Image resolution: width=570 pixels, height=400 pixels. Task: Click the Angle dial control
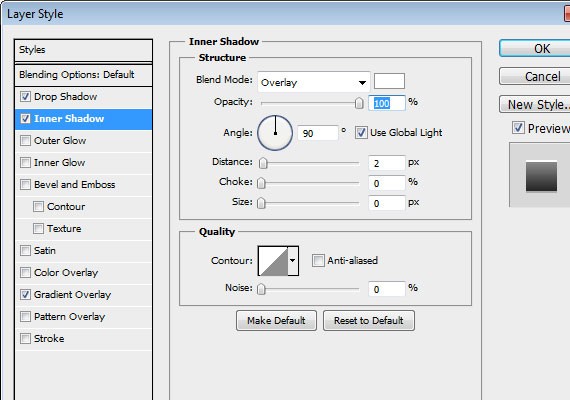[275, 133]
